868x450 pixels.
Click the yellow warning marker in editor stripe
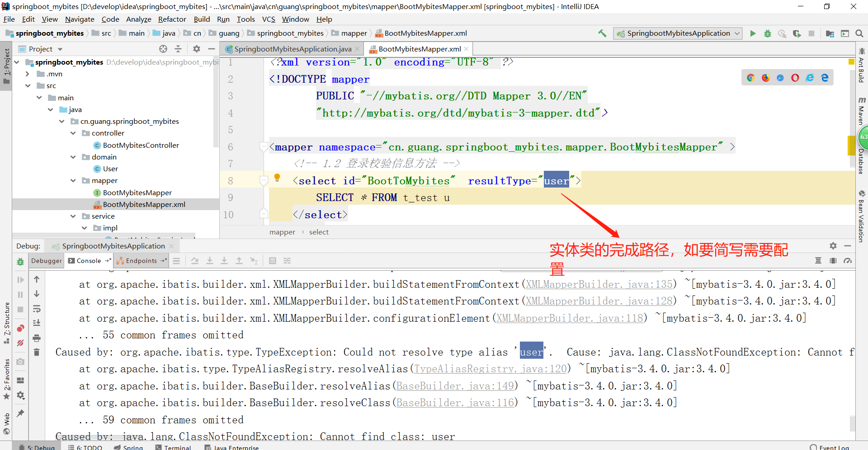coord(851,61)
